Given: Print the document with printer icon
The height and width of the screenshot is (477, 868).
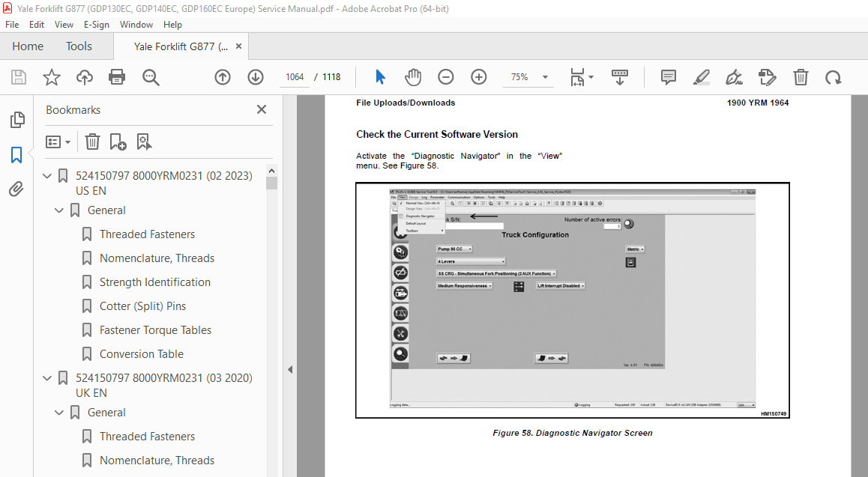Looking at the screenshot, I should (x=117, y=77).
